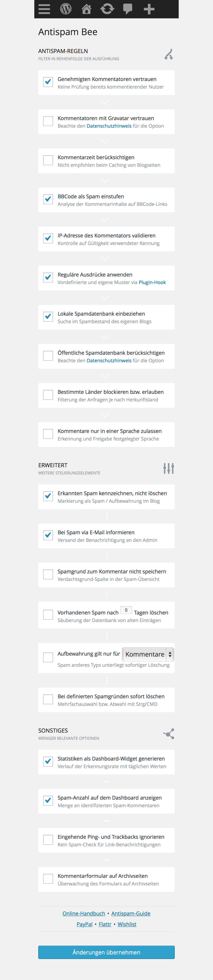The width and height of the screenshot is (213, 980).
Task: Enable Bestimmte Länder blockieren checkbox
Action: pyautogui.click(x=48, y=394)
